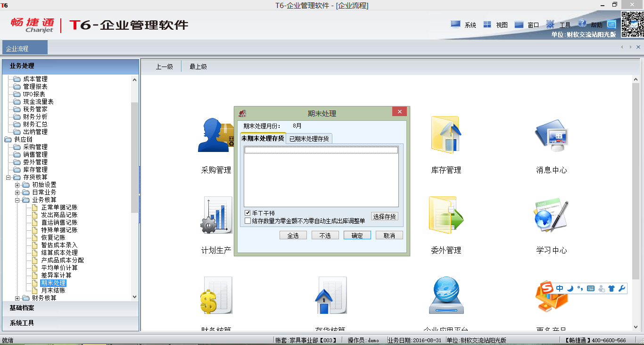
Task: Select the 企业流程 document tab
Action: pyautogui.click(x=25, y=48)
